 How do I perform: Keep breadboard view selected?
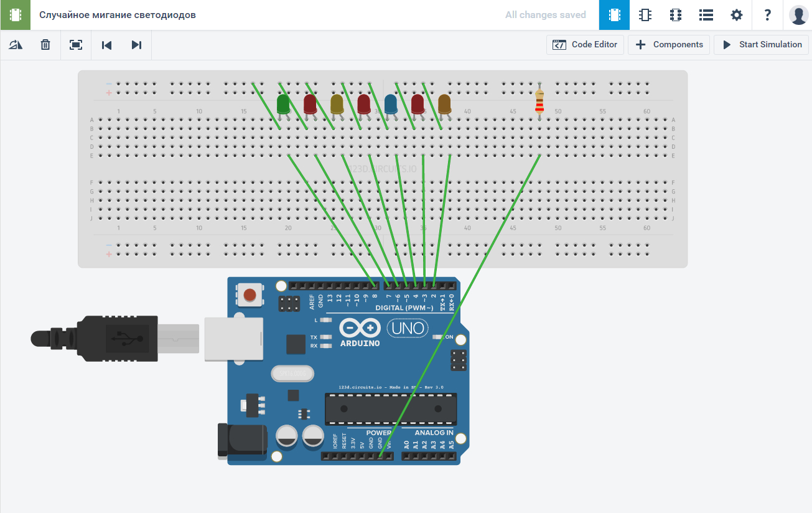pos(614,14)
